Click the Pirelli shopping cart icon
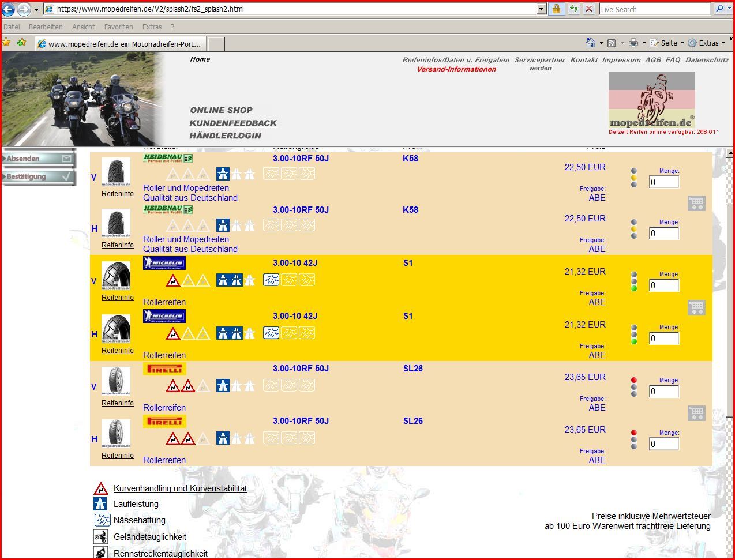Image resolution: width=735 pixels, height=560 pixels. pyautogui.click(x=696, y=413)
